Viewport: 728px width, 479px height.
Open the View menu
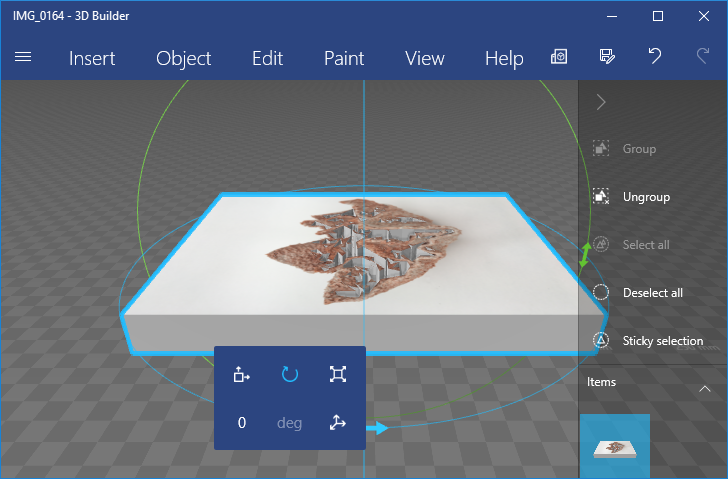pos(425,58)
